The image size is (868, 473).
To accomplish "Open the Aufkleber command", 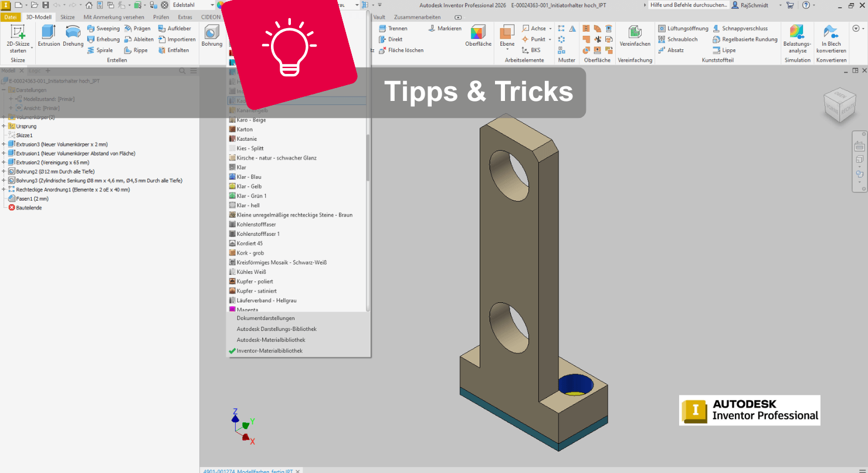I will pyautogui.click(x=174, y=28).
